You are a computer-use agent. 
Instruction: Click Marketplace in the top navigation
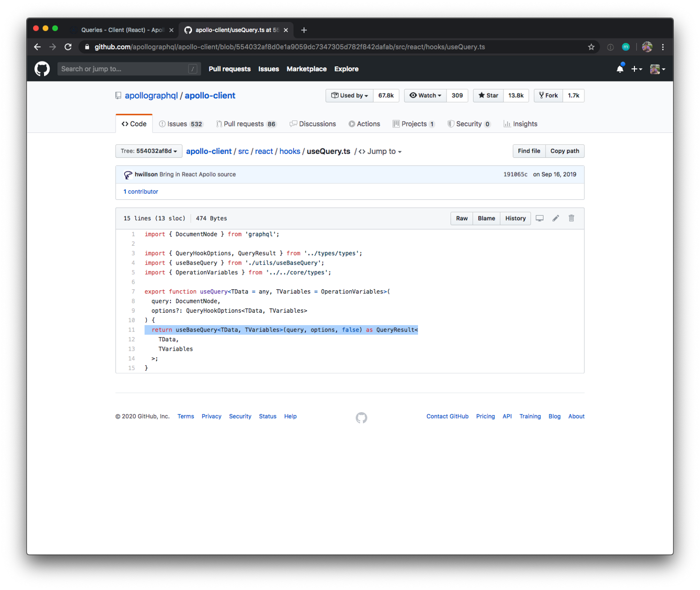coord(306,69)
